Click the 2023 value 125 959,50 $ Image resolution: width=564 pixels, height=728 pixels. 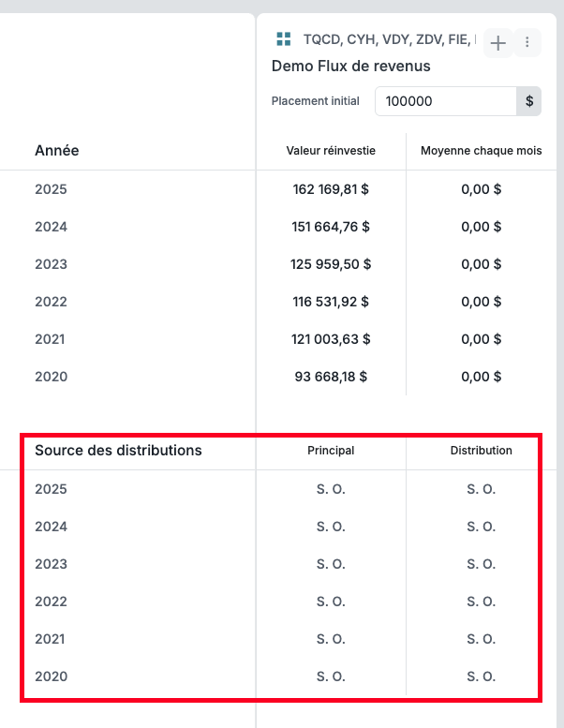[331, 264]
